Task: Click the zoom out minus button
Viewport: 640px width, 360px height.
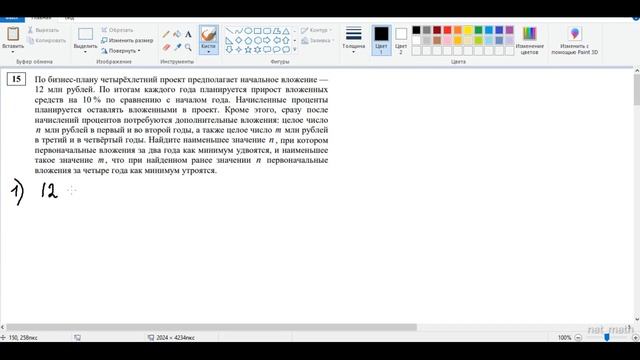Action: click(x=578, y=338)
